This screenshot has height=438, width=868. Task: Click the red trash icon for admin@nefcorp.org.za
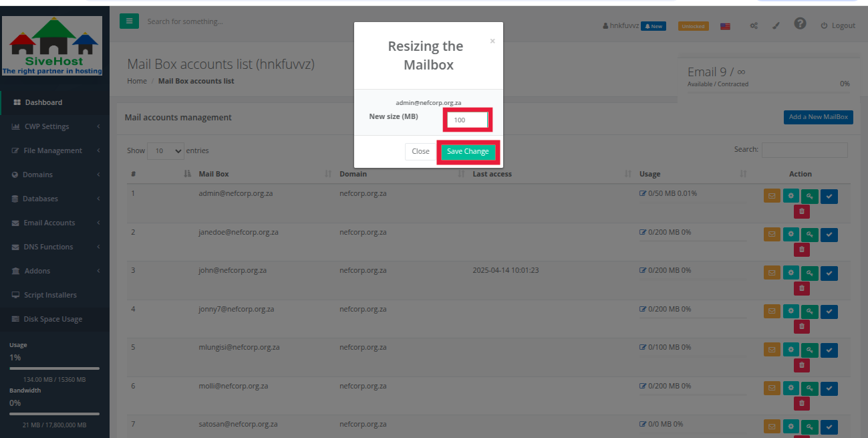[802, 212]
